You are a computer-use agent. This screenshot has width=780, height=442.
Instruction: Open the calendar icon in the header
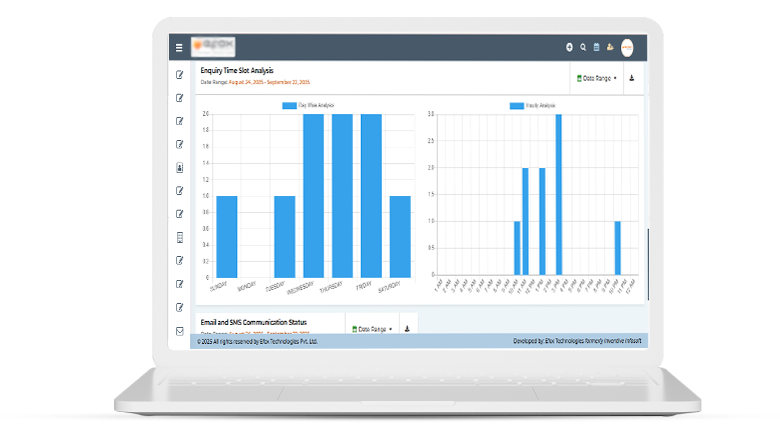click(x=596, y=47)
